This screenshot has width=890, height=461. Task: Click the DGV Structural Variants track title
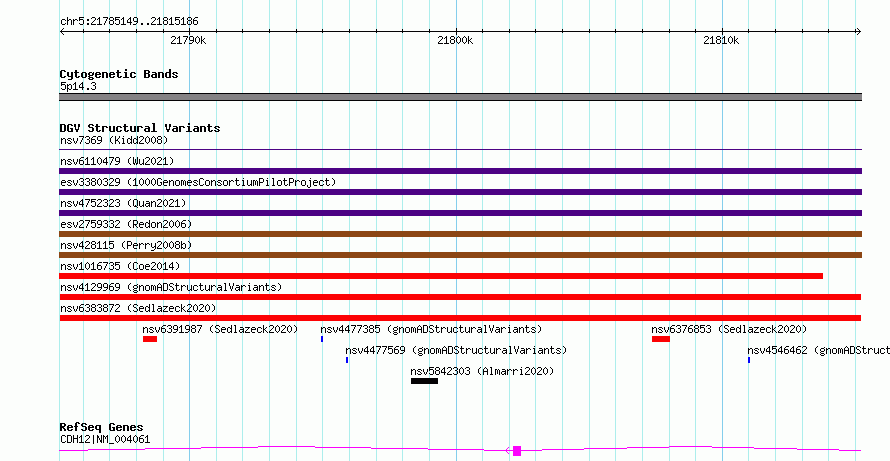point(140,128)
